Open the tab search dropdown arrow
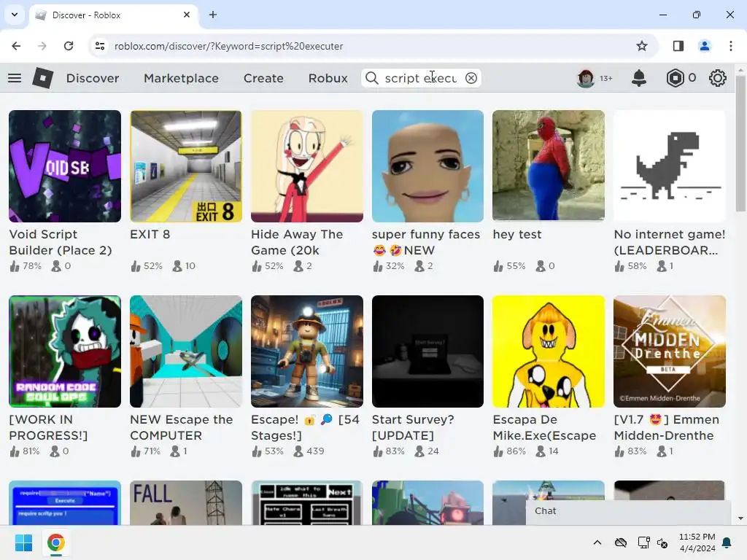747x560 pixels. click(15, 15)
